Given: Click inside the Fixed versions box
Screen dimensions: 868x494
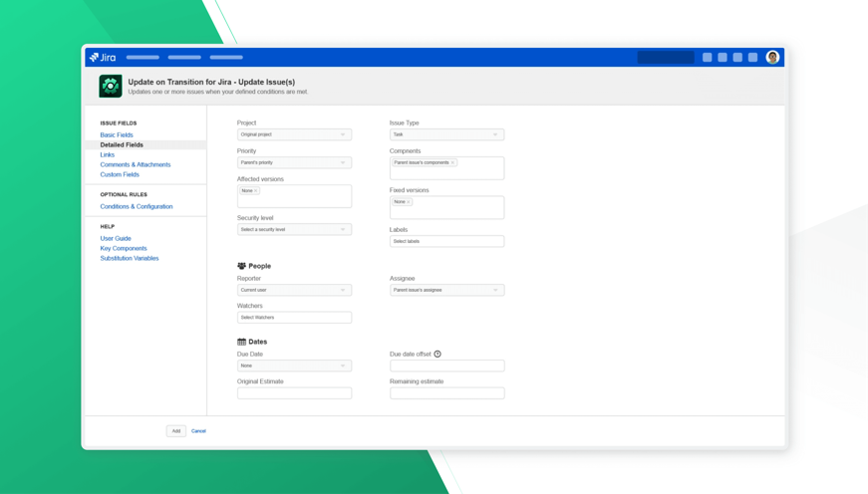Looking at the screenshot, I should tap(446, 207).
